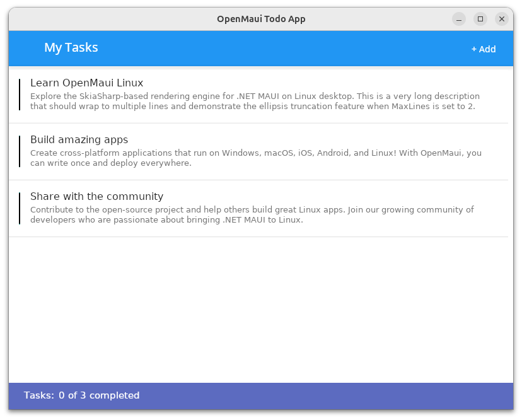Close the OpenMaui Todo App window
Screen dimensions: 522x420
pos(501,19)
